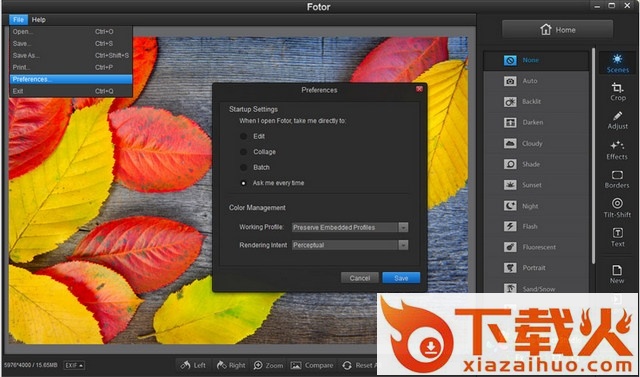The width and height of the screenshot is (640, 377).
Task: Select the Batch startup radio option
Action: (244, 167)
